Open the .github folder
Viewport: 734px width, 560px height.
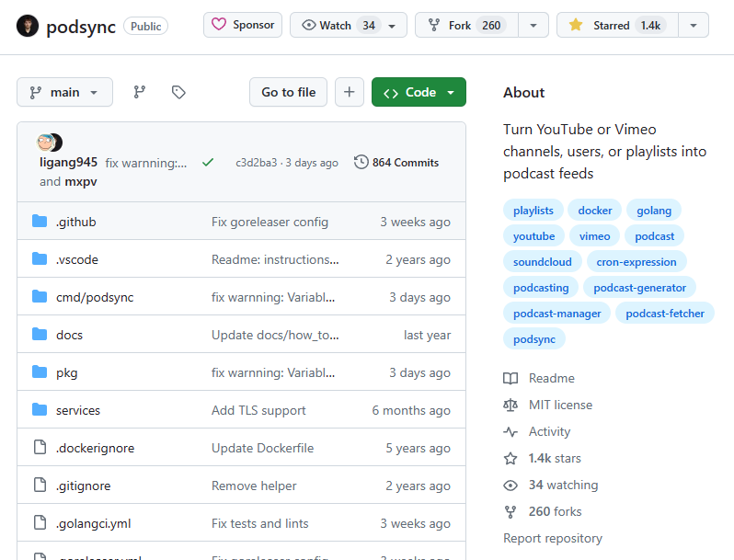tap(75, 222)
